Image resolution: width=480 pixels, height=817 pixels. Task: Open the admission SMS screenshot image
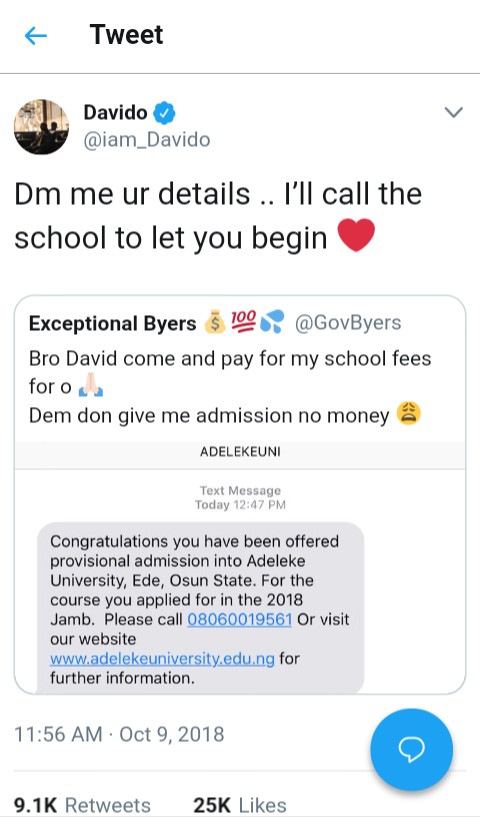(x=240, y=568)
